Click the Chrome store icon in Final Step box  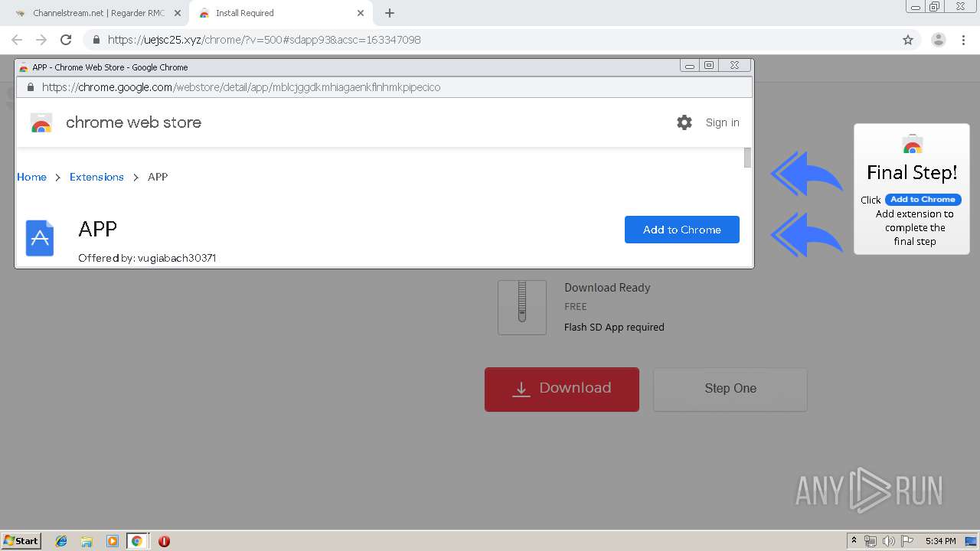(913, 145)
